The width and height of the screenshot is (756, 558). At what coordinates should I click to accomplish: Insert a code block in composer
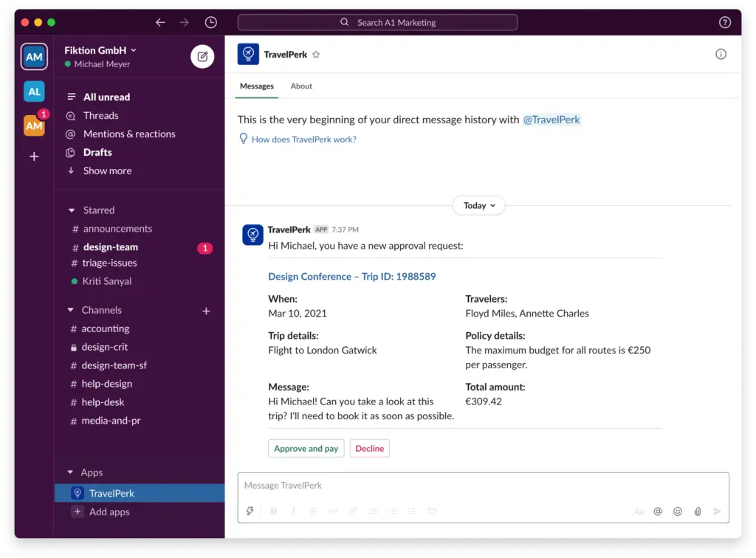[x=432, y=512]
